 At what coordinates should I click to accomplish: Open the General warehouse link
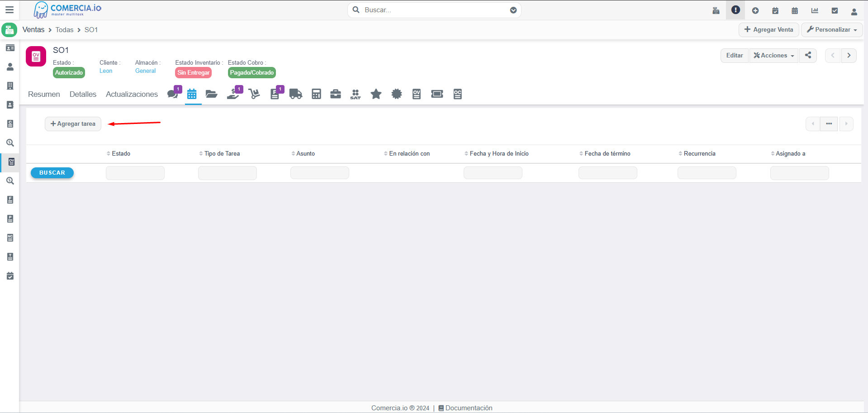tap(145, 71)
